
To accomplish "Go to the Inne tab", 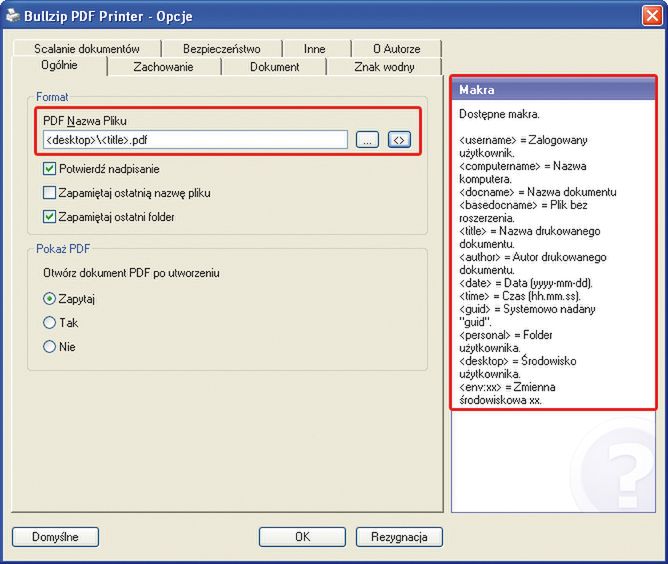I will (314, 49).
